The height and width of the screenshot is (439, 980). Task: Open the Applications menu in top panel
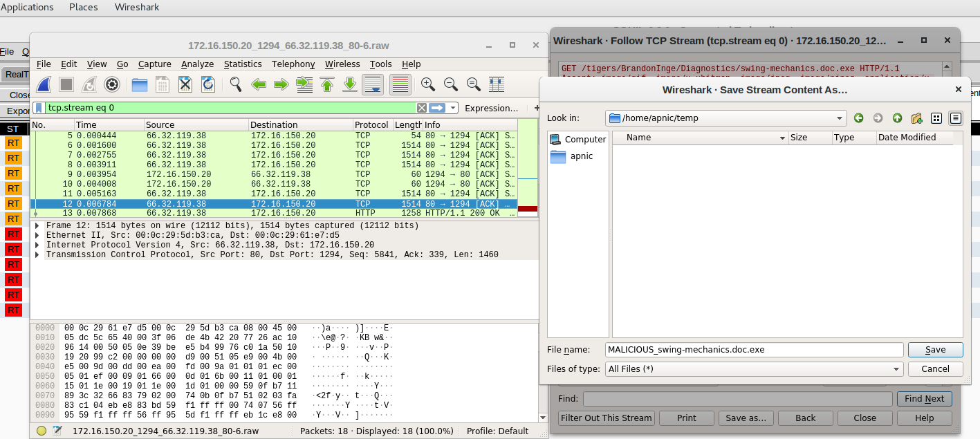click(x=27, y=7)
